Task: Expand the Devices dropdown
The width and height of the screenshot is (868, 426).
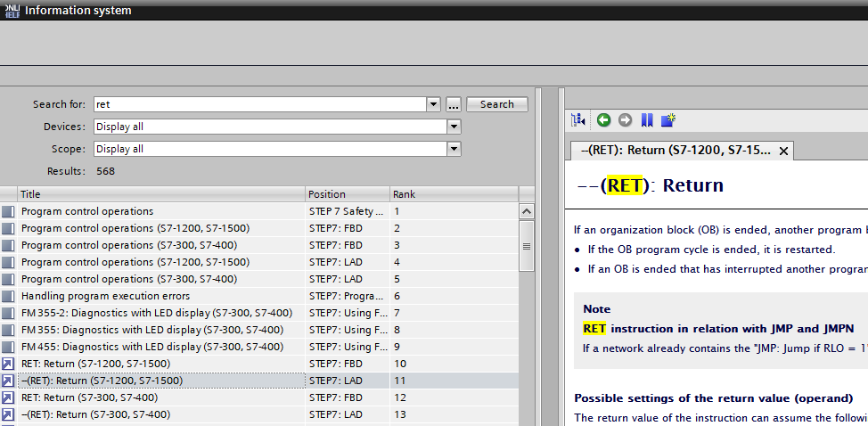Action: point(454,127)
